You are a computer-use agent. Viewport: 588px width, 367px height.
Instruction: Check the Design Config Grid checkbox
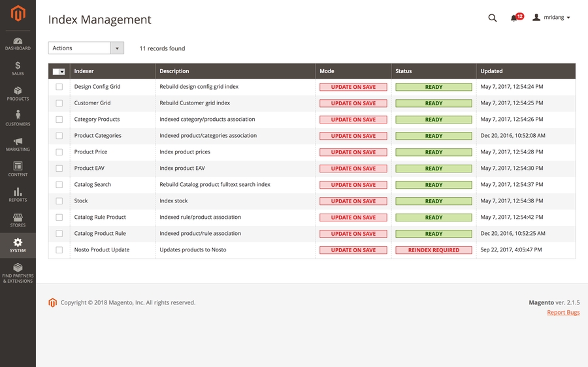point(59,87)
